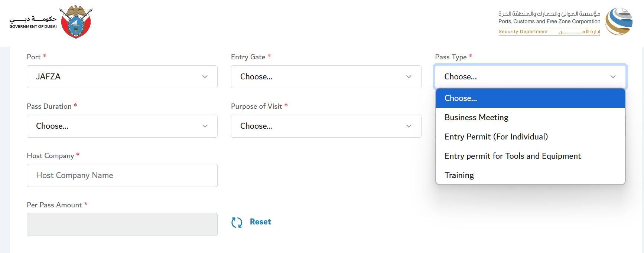Click the Ports, Customs and Free Zone Corporation globe logo
The height and width of the screenshot is (253, 644).
(618, 22)
